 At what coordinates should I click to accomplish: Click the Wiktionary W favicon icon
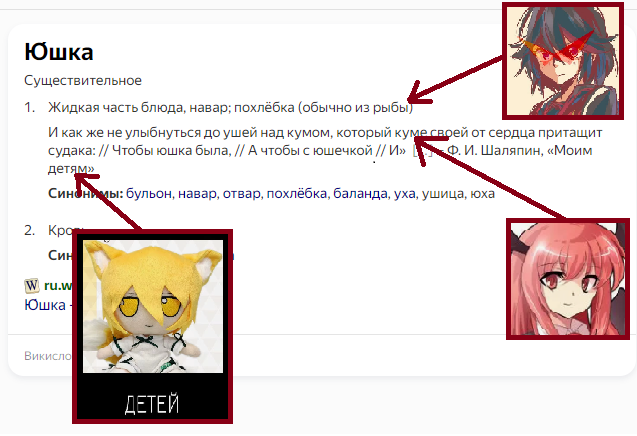pyautogui.click(x=32, y=286)
